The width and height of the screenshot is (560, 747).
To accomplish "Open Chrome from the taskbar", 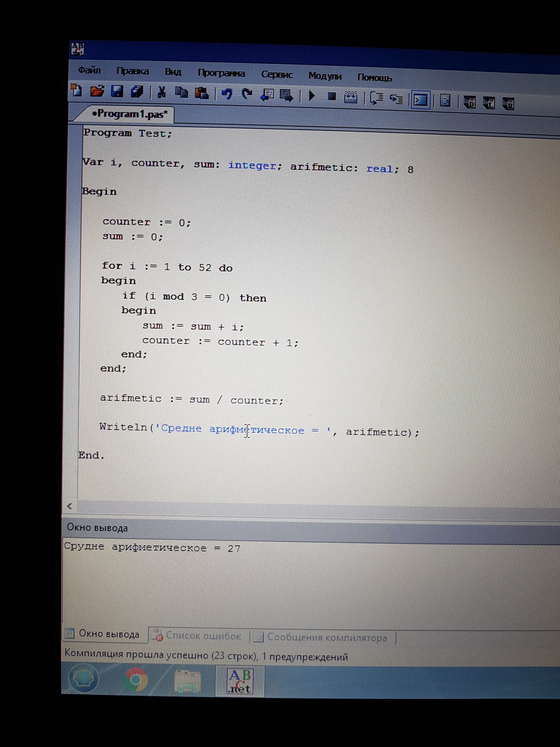I will [136, 679].
